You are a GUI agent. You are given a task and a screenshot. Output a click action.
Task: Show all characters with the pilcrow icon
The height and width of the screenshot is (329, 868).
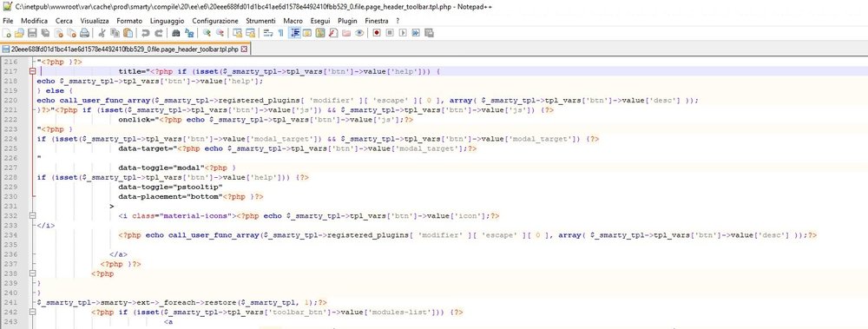[x=280, y=33]
